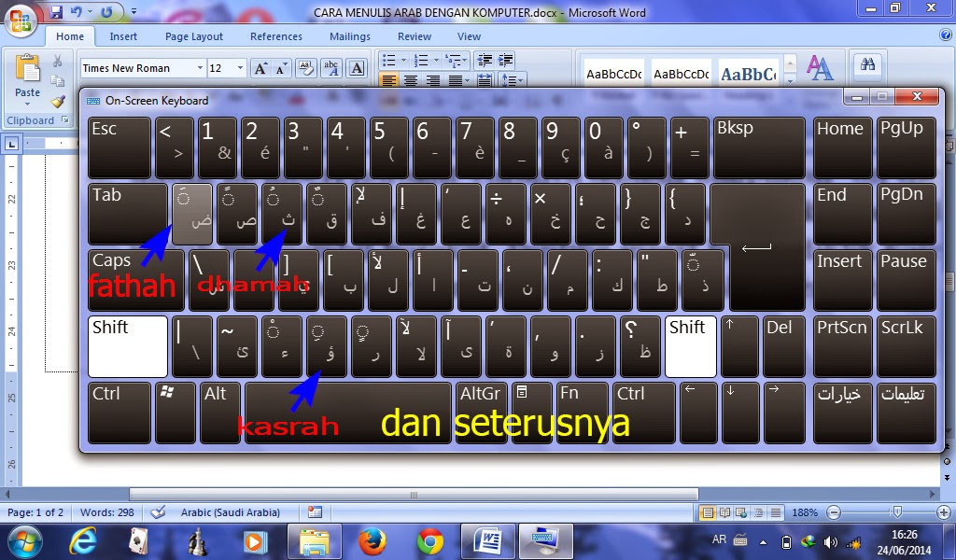Open Change Styles with the AA icon
Viewport: 956px width, 560px height.
pyautogui.click(x=820, y=68)
